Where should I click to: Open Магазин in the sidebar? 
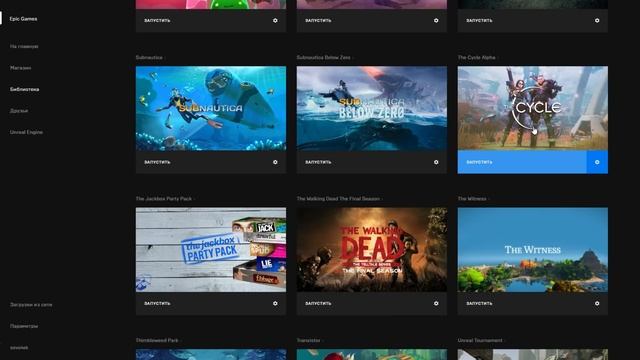coord(20,68)
